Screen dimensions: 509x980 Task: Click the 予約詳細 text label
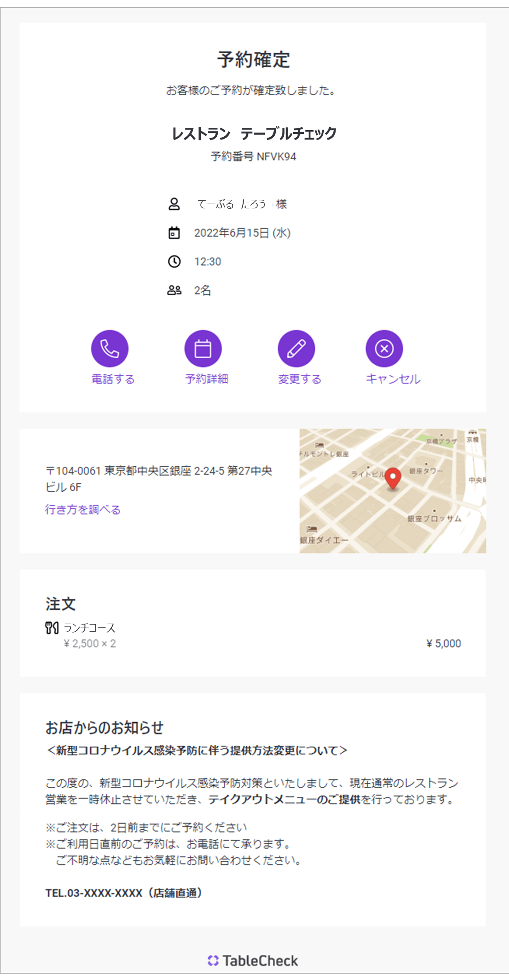[x=206, y=379]
